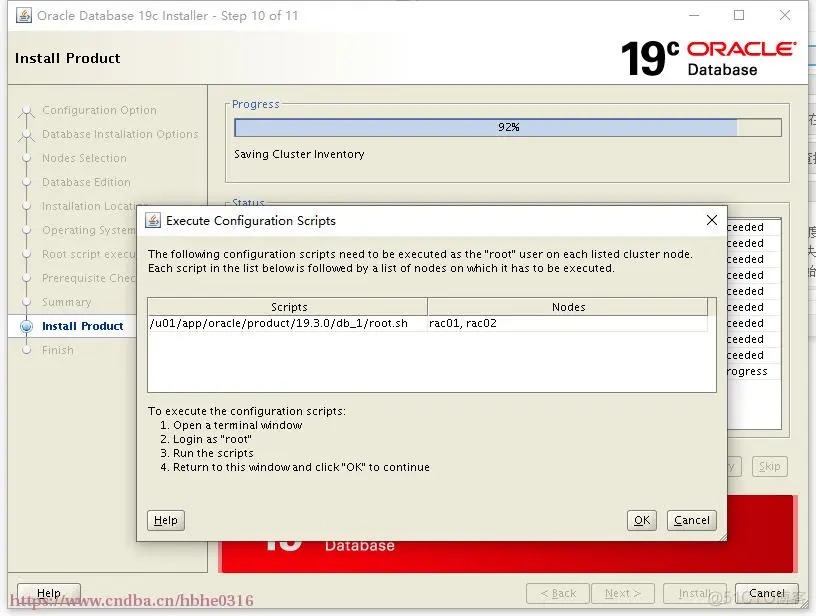816x616 pixels.
Task: Open Help in the configuration scripts dialog
Action: [x=166, y=520]
